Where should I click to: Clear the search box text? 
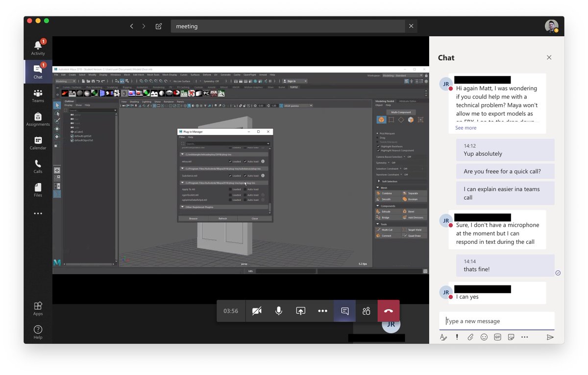(x=411, y=26)
